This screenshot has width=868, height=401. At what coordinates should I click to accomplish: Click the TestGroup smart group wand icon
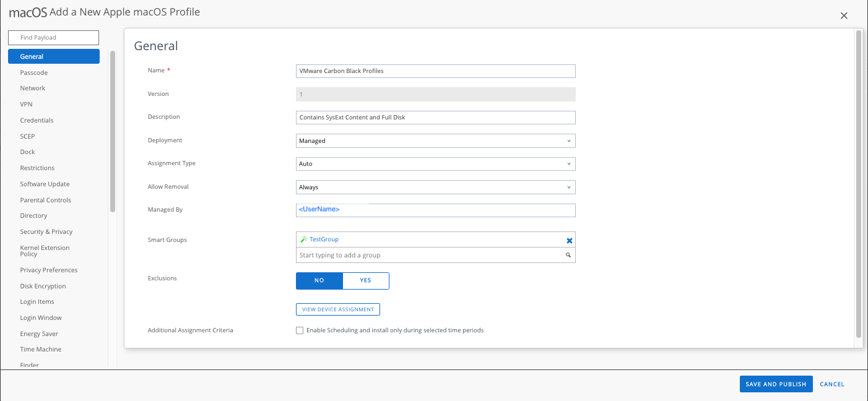click(x=303, y=239)
